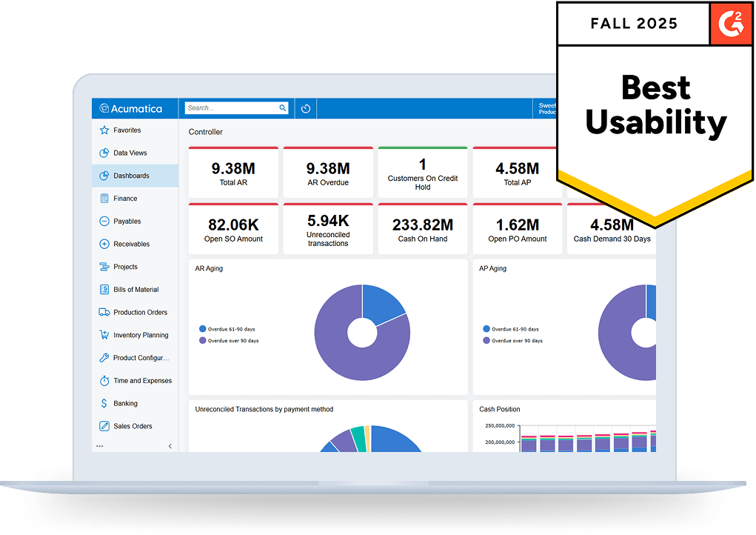
Task: Click the Finance calculator icon
Action: pos(104,199)
